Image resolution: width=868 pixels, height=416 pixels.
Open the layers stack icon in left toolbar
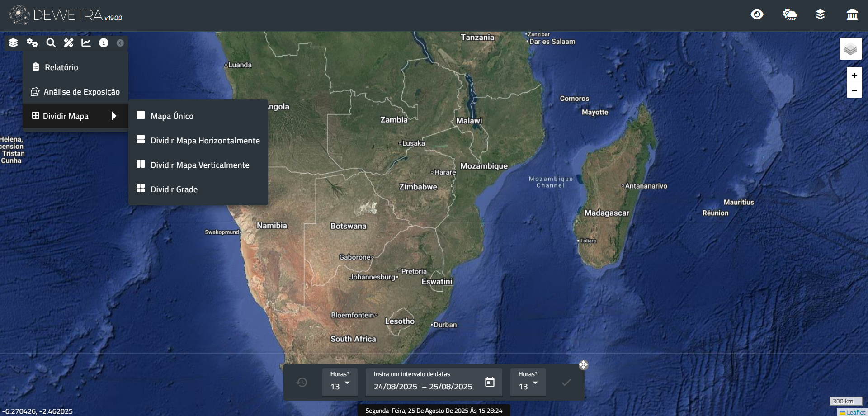(13, 43)
